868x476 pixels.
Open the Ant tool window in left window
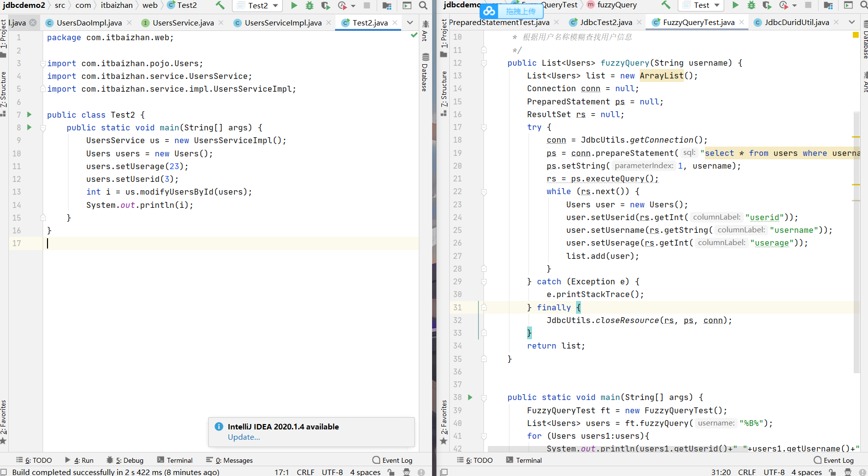click(x=425, y=30)
